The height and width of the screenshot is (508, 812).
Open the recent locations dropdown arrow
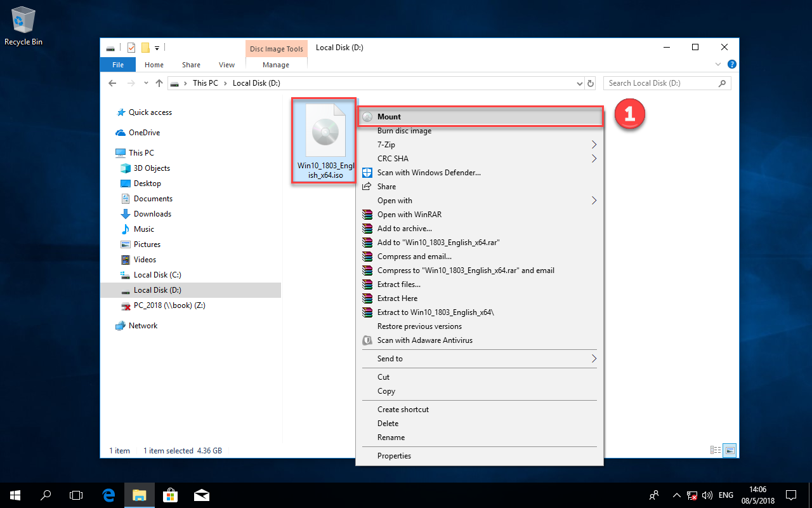click(146, 83)
